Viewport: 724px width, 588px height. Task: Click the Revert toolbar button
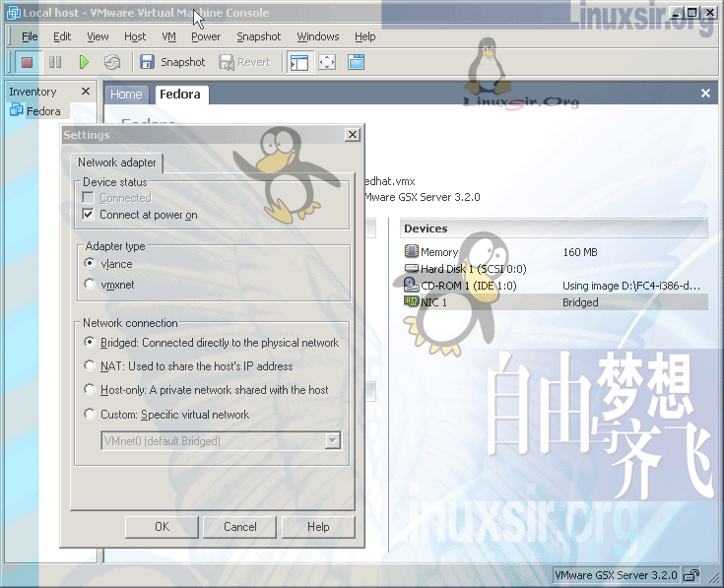tap(244, 62)
